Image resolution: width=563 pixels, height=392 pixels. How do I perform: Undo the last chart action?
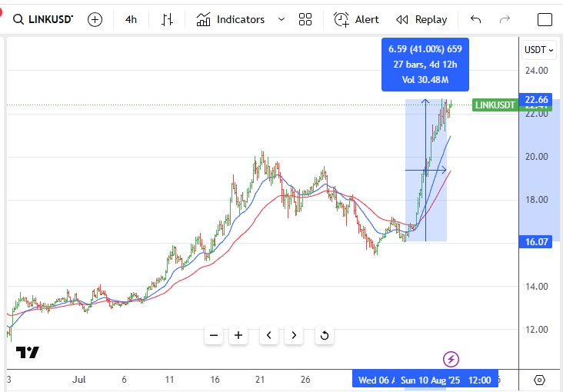476,19
